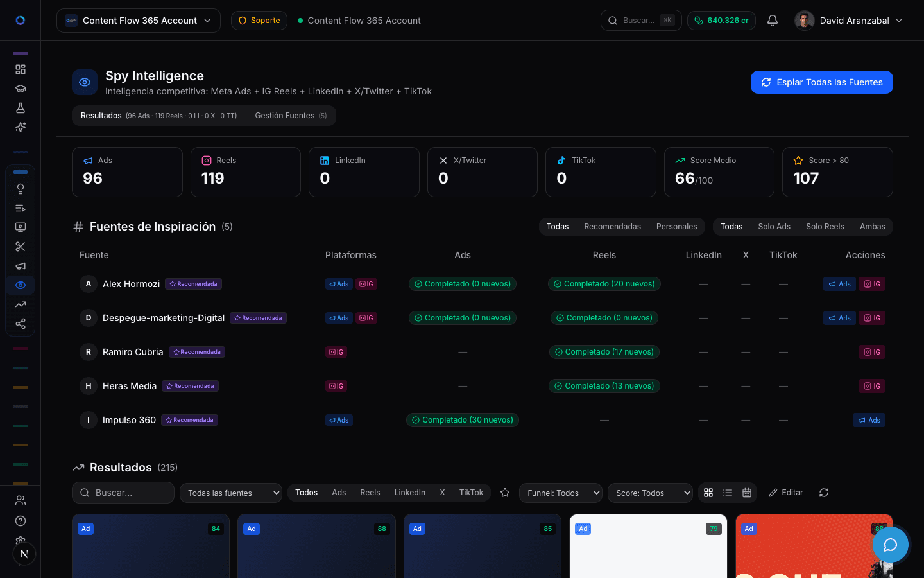Viewport: 924px width, 578px height.
Task: Open the sparkles AI icon in sidebar
Action: (x=21, y=127)
